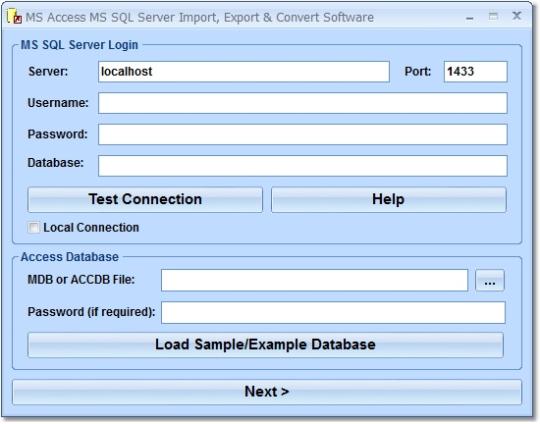Click the Server field containing localhost
The width and height of the screenshot is (540, 424).
coord(244,72)
